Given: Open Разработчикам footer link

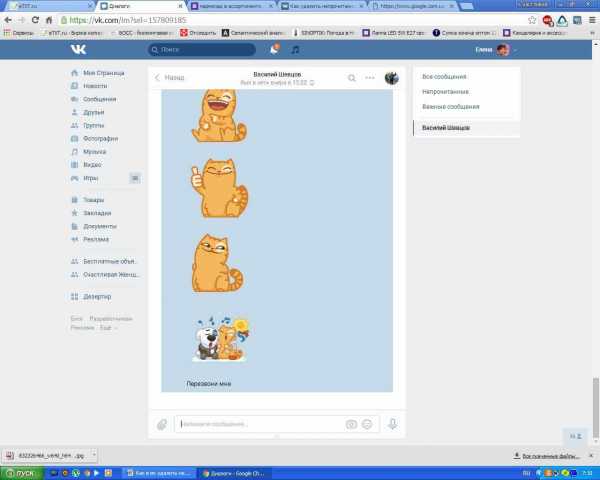Looking at the screenshot, I should (111, 319).
